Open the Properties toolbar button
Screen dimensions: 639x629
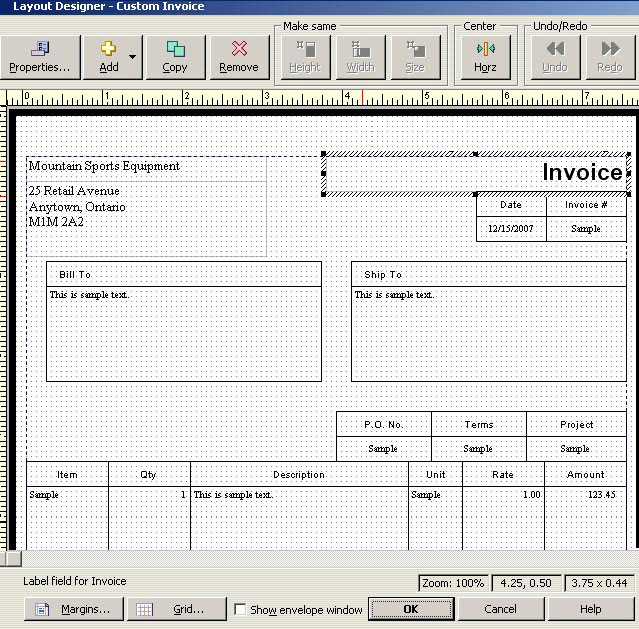[x=40, y=57]
